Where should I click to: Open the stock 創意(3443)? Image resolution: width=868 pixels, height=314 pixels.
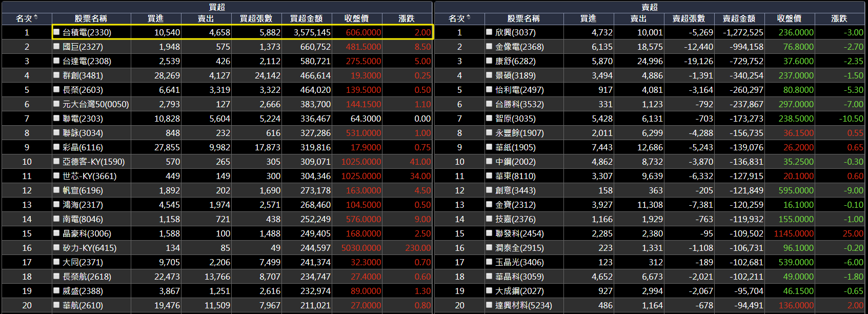pyautogui.click(x=515, y=190)
